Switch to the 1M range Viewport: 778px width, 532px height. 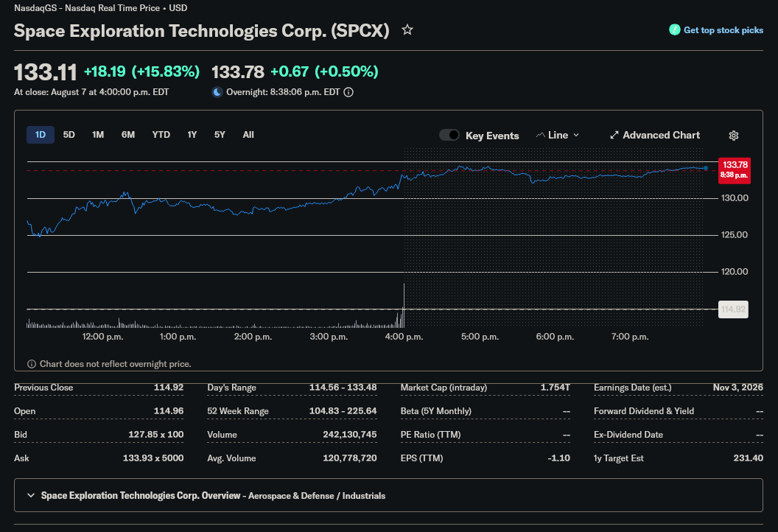point(98,135)
